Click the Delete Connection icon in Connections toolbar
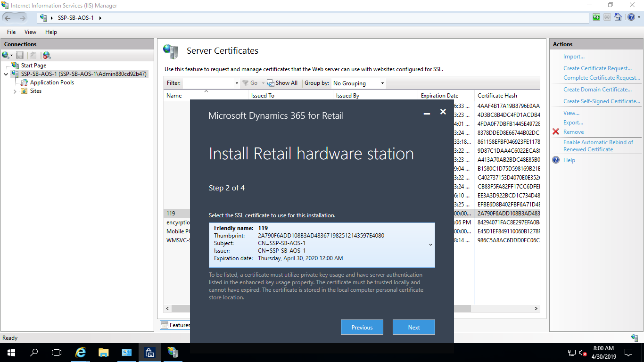Viewport: 644px width, 362px height. (x=47, y=55)
